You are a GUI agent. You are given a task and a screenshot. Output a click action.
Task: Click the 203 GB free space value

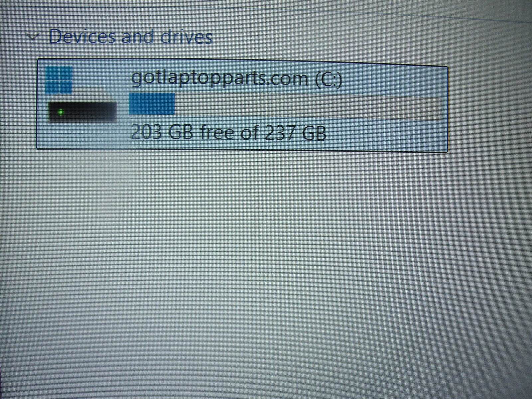coord(162,132)
